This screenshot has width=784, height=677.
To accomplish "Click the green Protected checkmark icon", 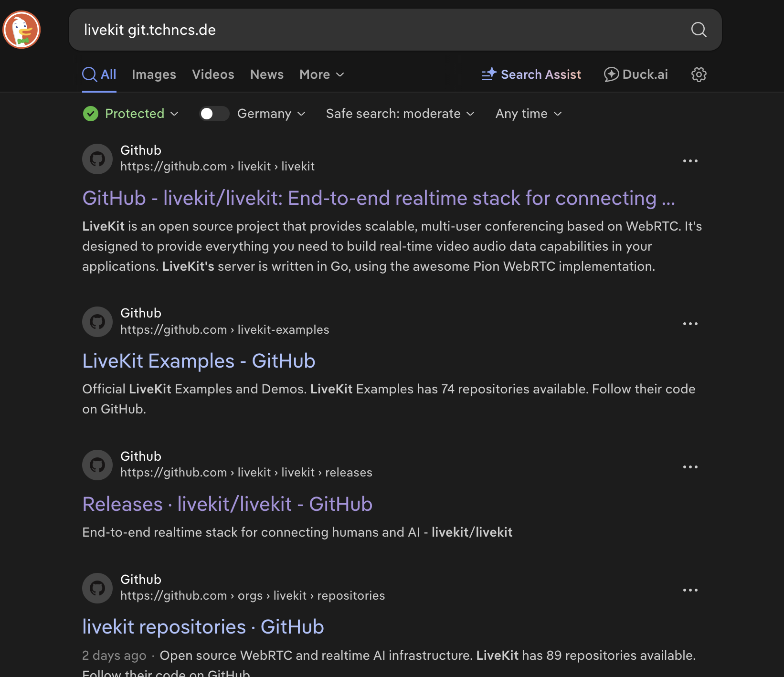I will click(x=91, y=114).
